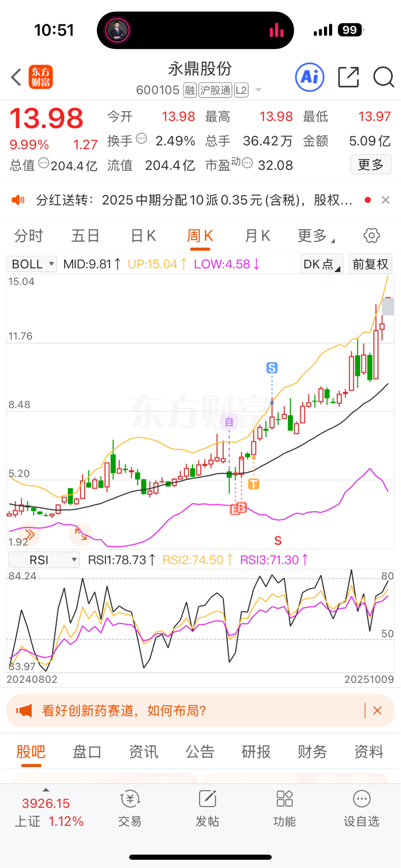Open the DK点 dropdown
This screenshot has width=401, height=868.
click(322, 264)
